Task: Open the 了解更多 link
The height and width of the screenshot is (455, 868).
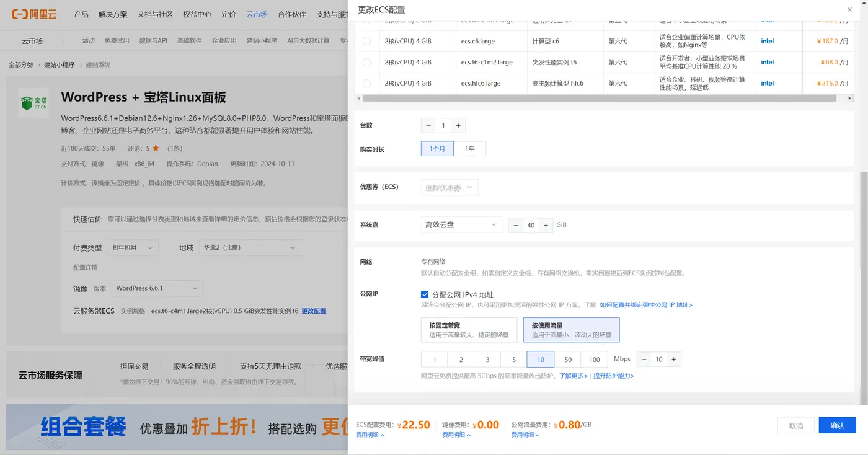Action: [x=573, y=376]
